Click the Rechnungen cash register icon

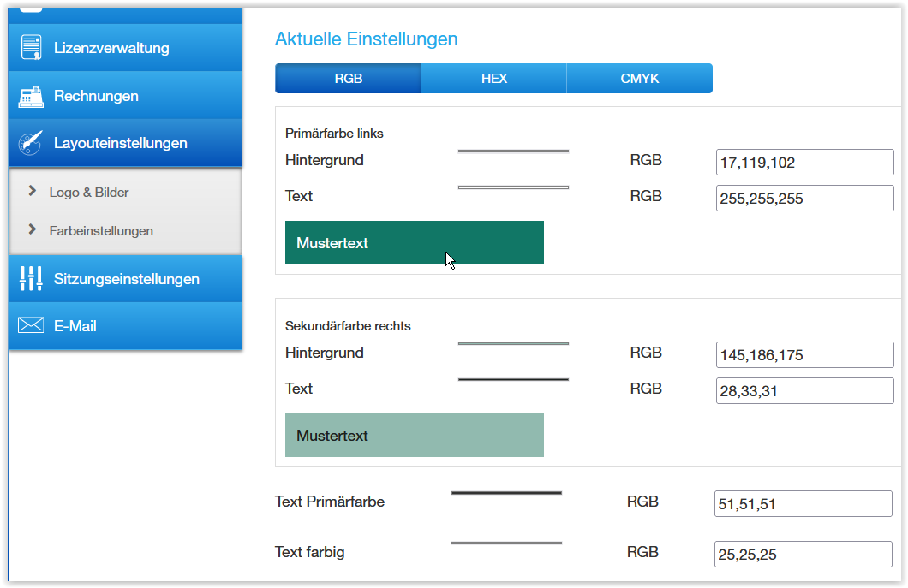click(x=31, y=96)
